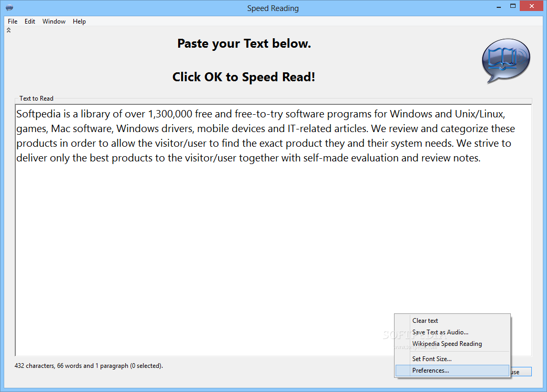Image resolution: width=547 pixels, height=392 pixels.
Task: Click the Speed Reading speech-bubble logo
Action: click(506, 61)
